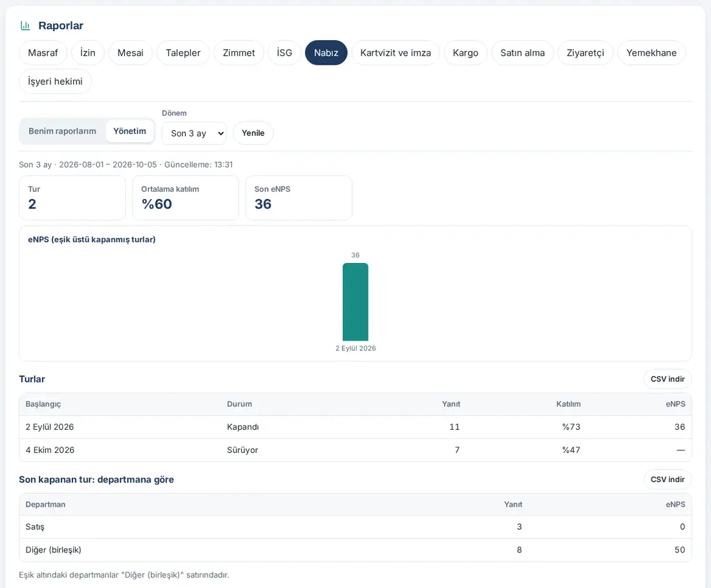The height and width of the screenshot is (588, 711).
Task: View the Ziyaretçi tab
Action: 586,52
